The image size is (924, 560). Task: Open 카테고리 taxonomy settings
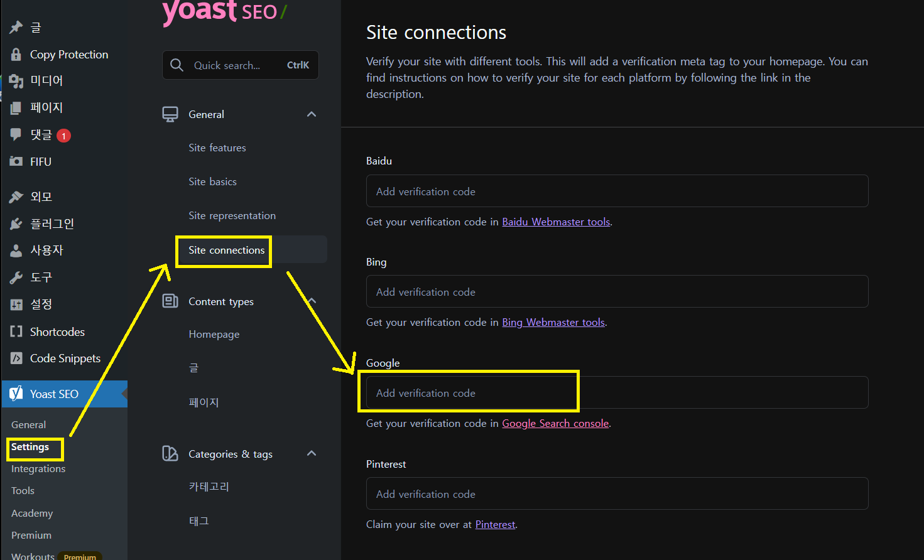click(209, 487)
